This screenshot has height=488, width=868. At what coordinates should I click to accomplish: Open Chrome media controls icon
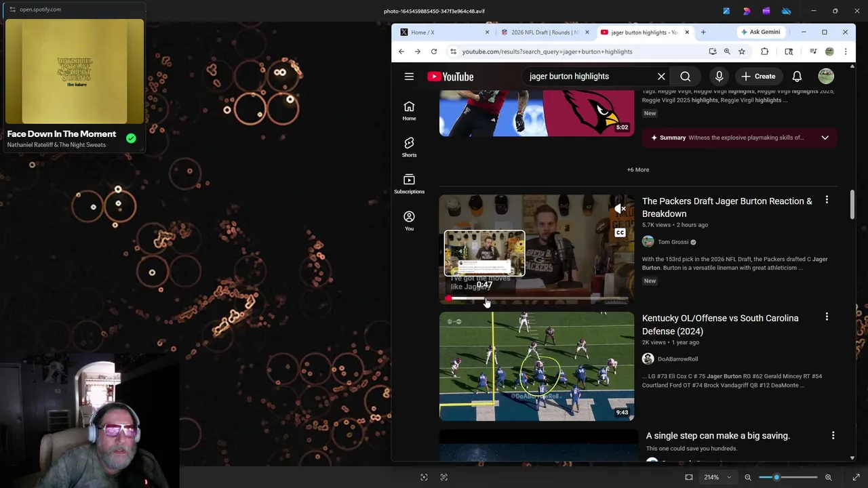click(x=813, y=52)
